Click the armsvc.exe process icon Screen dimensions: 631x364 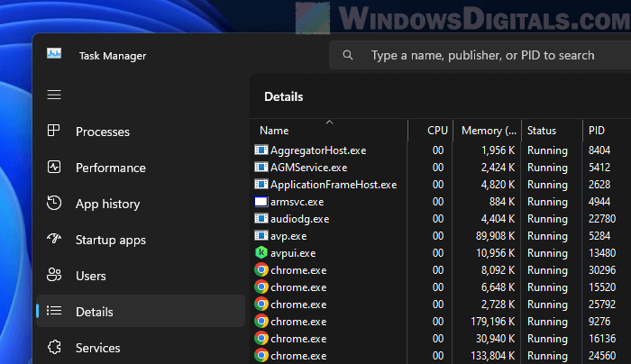(261, 201)
